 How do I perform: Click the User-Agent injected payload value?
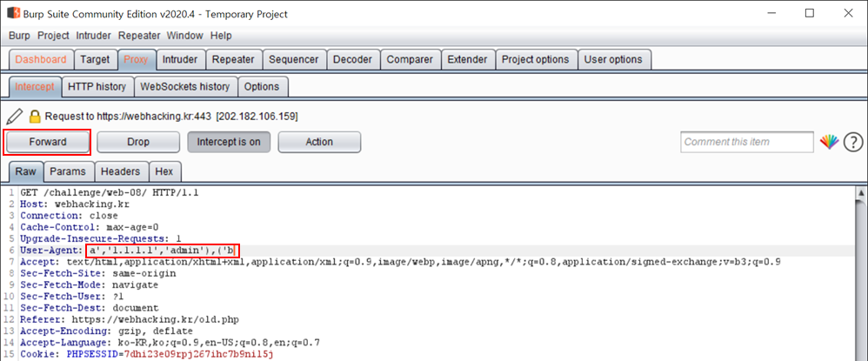click(x=162, y=251)
